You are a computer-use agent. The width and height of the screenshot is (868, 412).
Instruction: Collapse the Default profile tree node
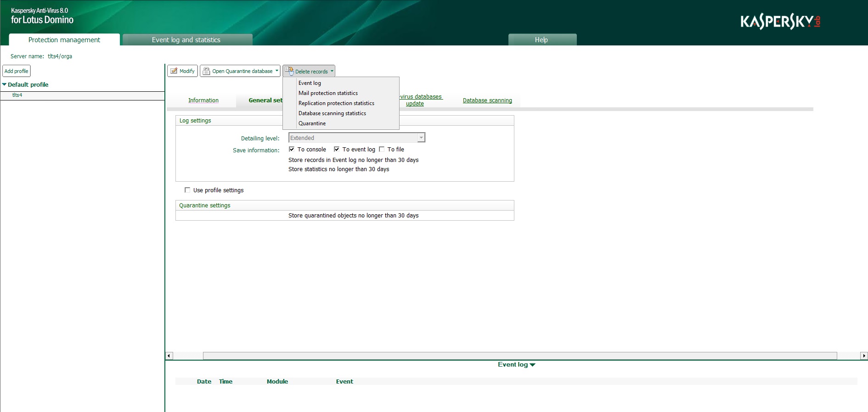coord(5,84)
